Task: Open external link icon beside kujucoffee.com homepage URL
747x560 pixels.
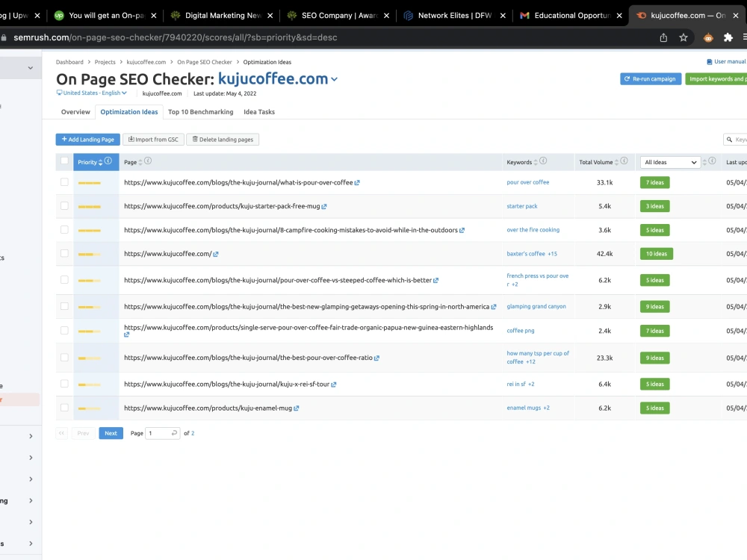Action: [216, 255]
